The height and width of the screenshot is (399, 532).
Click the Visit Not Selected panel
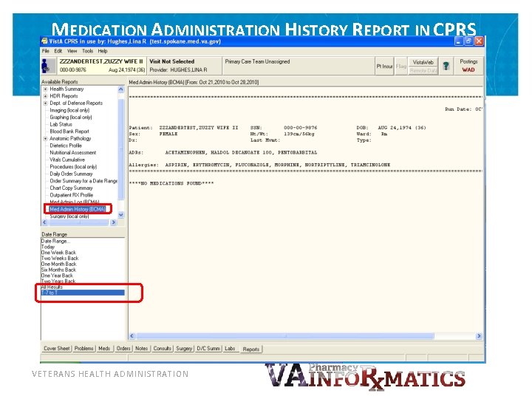coord(185,66)
